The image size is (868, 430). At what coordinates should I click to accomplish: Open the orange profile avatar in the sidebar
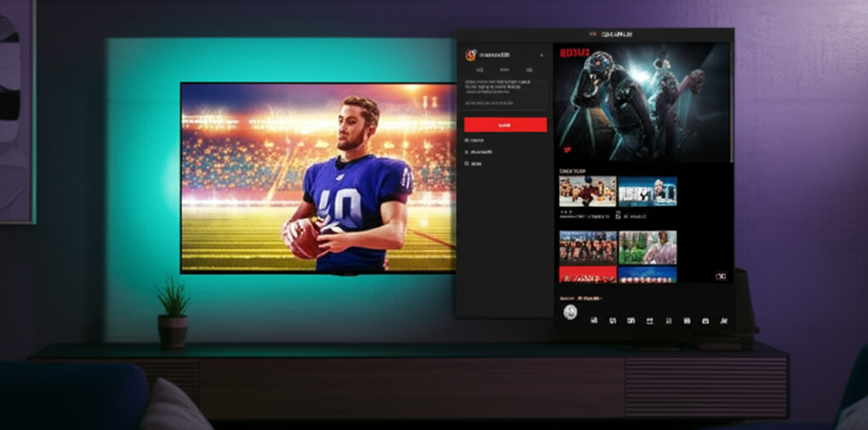471,55
